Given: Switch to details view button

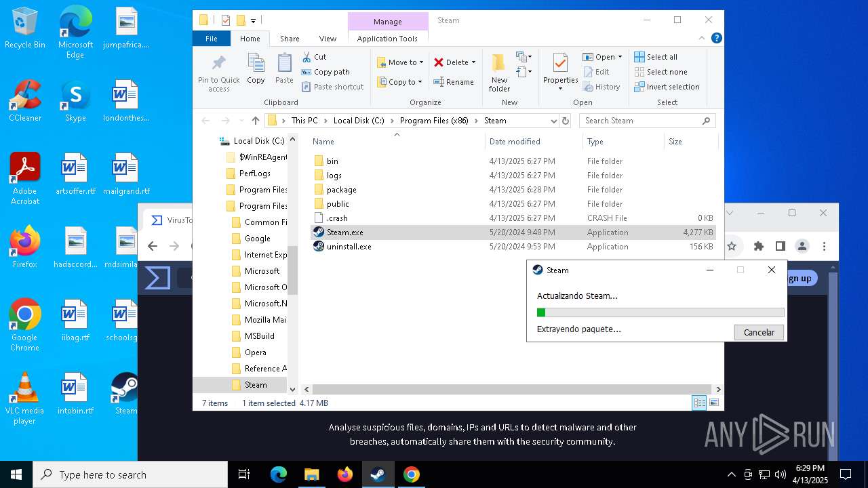Looking at the screenshot, I should coord(699,403).
